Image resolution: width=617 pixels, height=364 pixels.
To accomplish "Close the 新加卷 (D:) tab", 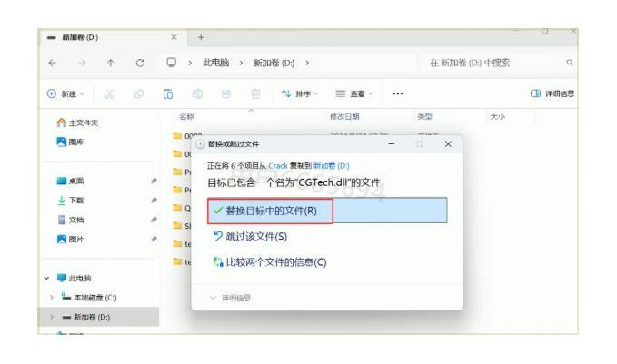I will pos(174,37).
